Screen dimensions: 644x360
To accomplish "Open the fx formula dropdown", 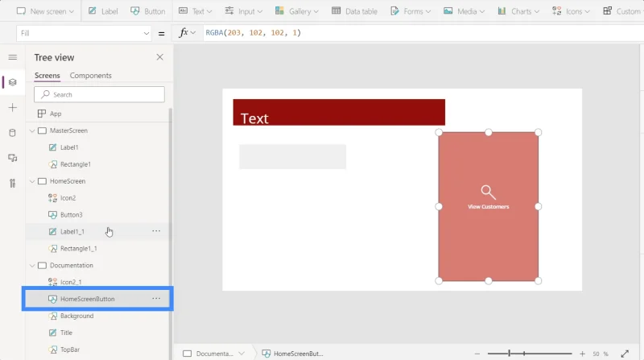I will 187,32.
